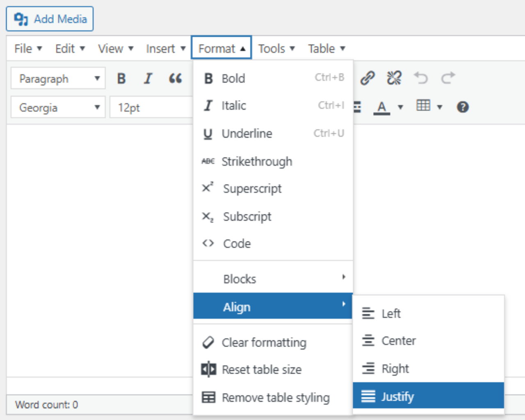525x420 pixels.
Task: Open the Georgia font family dropdown
Action: tap(57, 107)
